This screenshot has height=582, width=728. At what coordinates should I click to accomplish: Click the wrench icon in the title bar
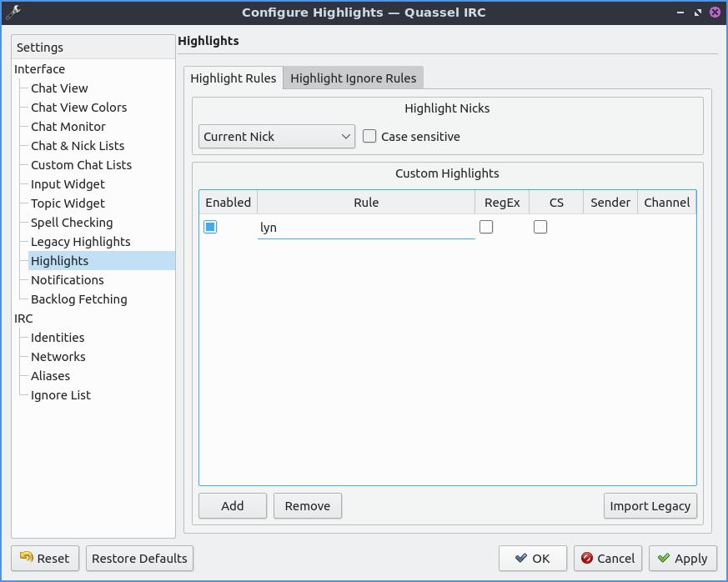click(13, 13)
